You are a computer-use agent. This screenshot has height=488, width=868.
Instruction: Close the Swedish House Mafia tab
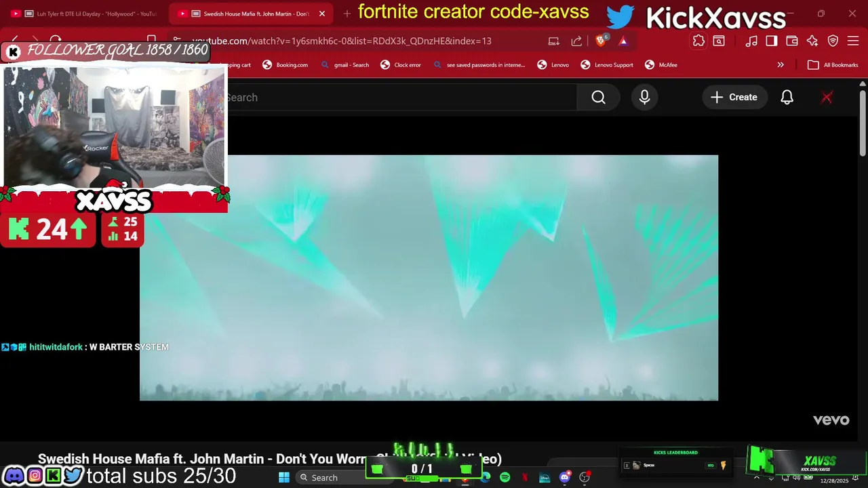322,14
